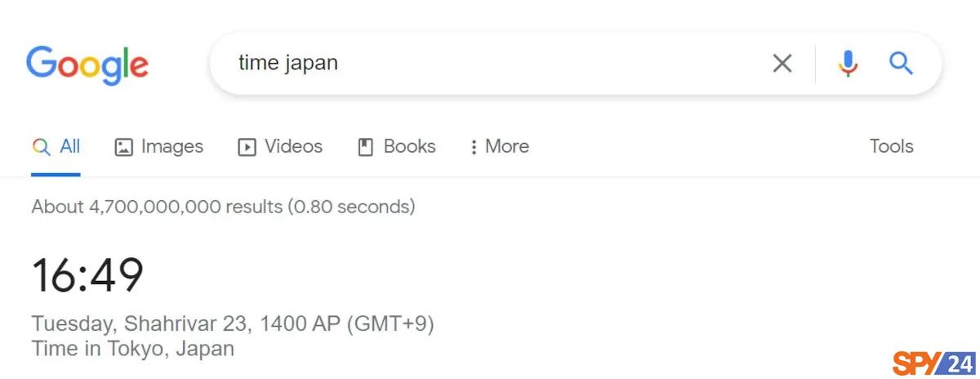Click the colored magnifier icon beside All
980x379 pixels.
coord(42,147)
